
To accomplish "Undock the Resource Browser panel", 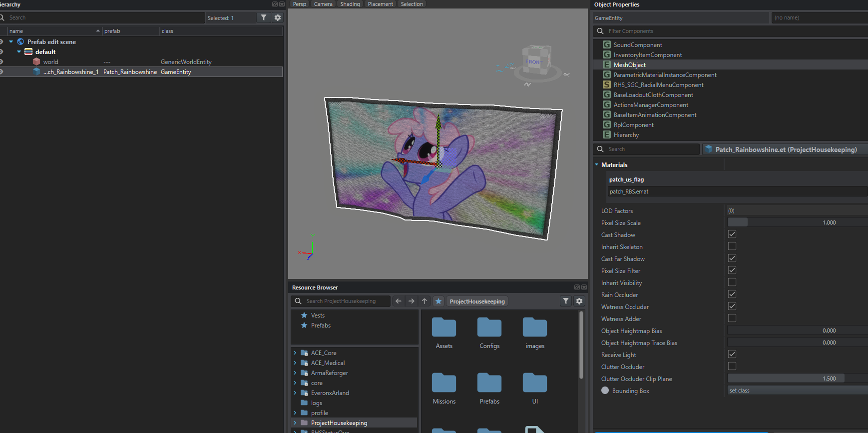I will (x=577, y=287).
